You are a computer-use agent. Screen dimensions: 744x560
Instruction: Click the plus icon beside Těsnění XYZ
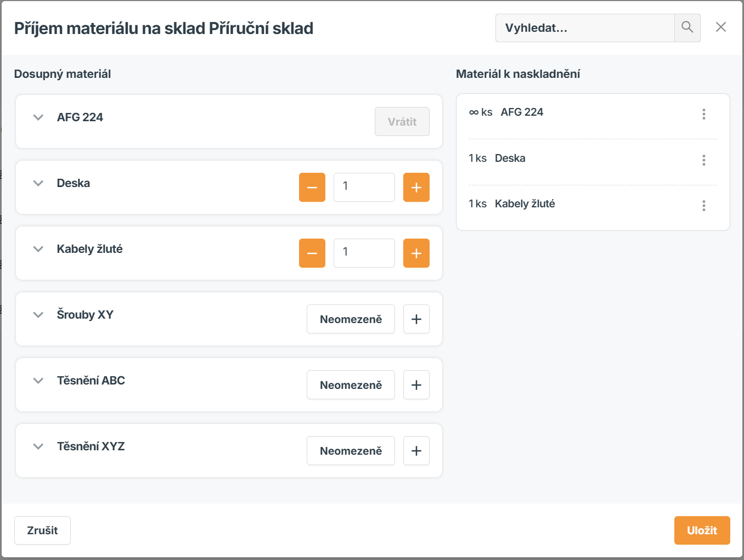(x=416, y=450)
